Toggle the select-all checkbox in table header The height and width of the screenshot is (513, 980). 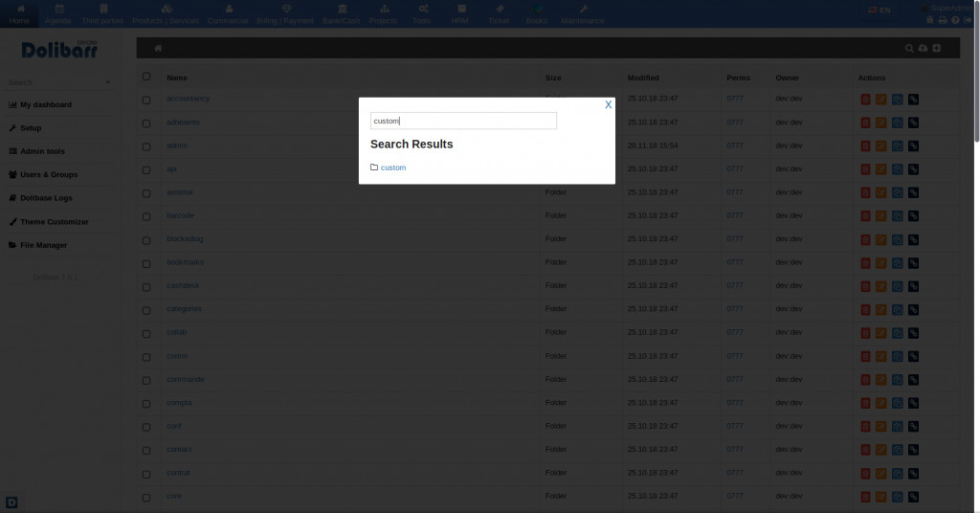(146, 77)
